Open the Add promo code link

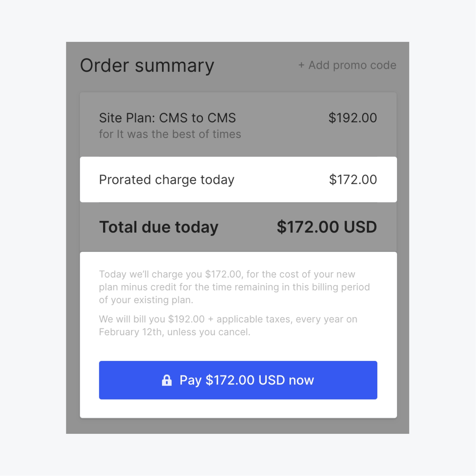point(352,65)
